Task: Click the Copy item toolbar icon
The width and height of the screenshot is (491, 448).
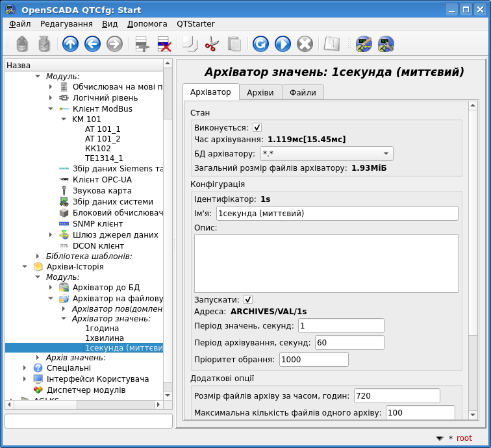Action: 190,44
